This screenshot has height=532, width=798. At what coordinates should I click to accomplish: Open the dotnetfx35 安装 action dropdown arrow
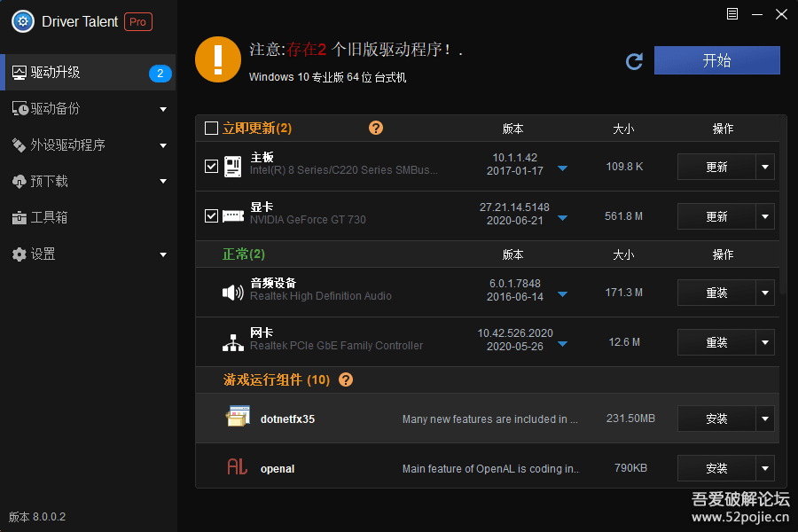(765, 419)
